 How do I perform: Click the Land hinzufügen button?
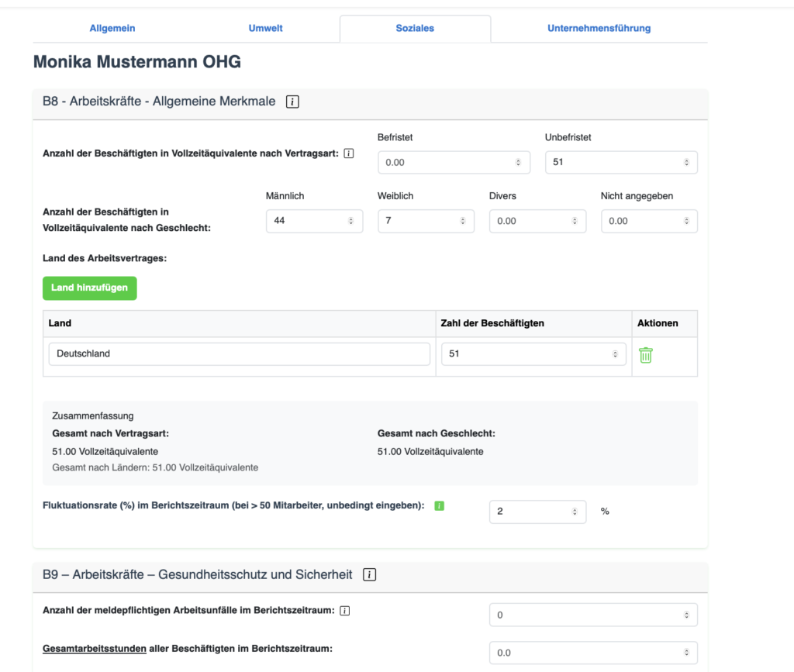point(89,288)
